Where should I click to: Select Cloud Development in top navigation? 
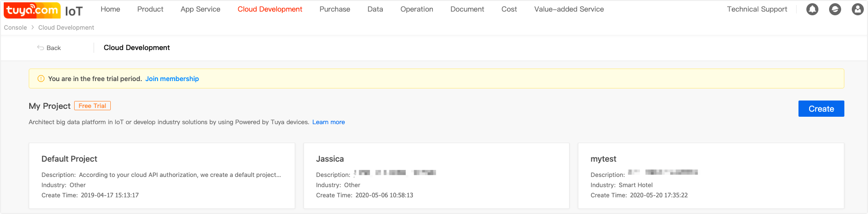tap(270, 9)
